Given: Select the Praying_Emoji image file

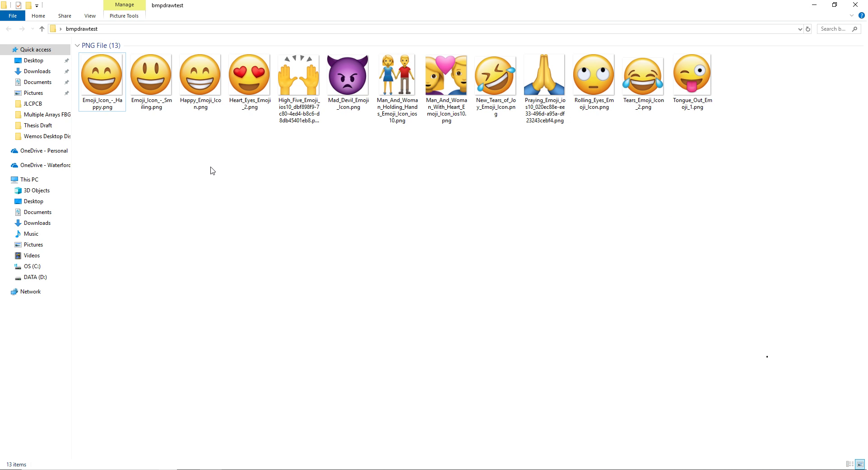Looking at the screenshot, I should click(x=545, y=88).
